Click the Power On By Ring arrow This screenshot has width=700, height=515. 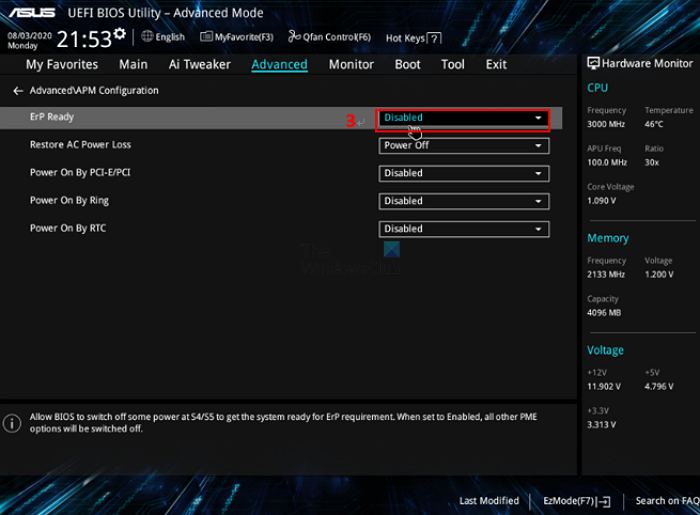[x=538, y=201]
